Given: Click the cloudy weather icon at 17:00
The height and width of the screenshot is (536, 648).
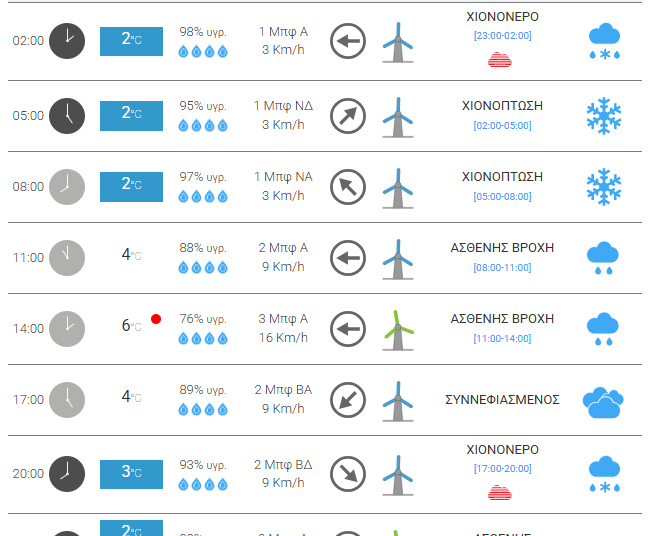Looking at the screenshot, I should (x=604, y=401).
